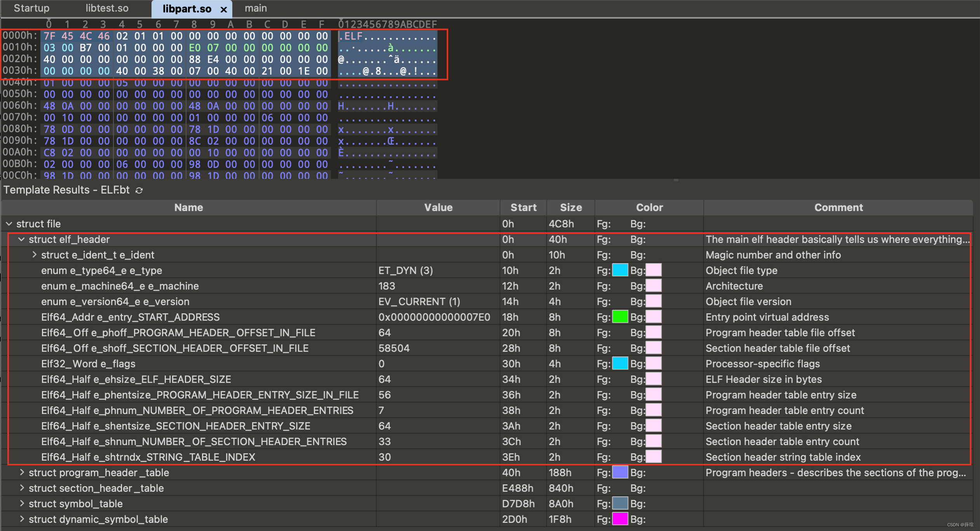The image size is (980, 531).
Task: Expand struct symbol_table node
Action: 22,503
